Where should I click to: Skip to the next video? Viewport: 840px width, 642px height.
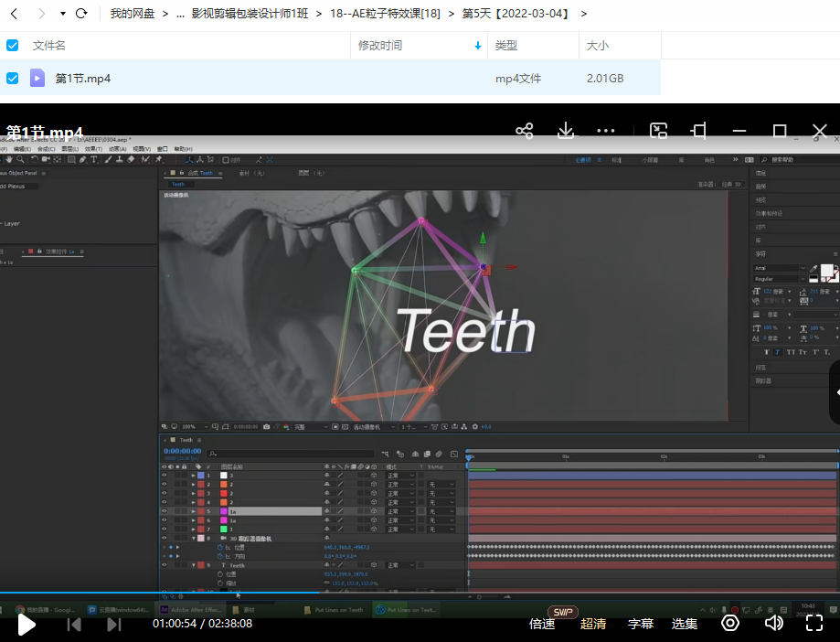point(114,624)
